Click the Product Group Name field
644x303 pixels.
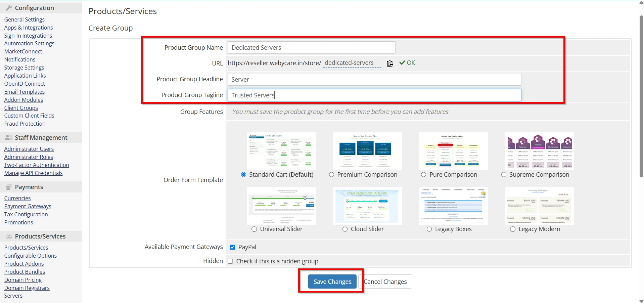coord(311,48)
